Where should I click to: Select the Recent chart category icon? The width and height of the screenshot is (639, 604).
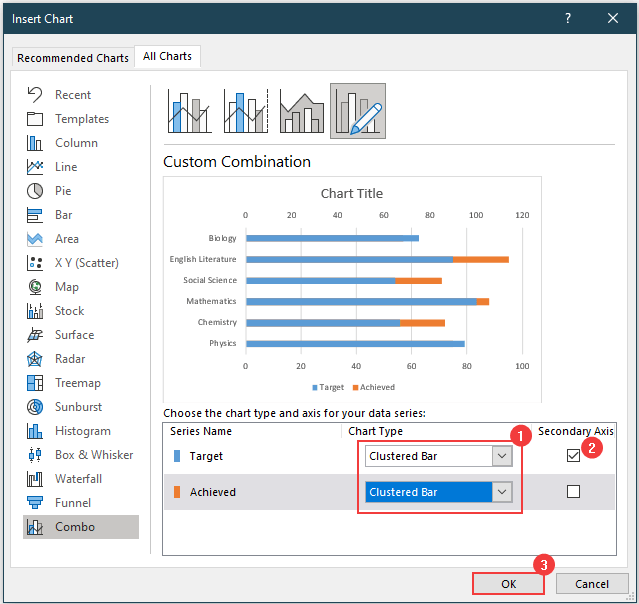click(x=35, y=95)
